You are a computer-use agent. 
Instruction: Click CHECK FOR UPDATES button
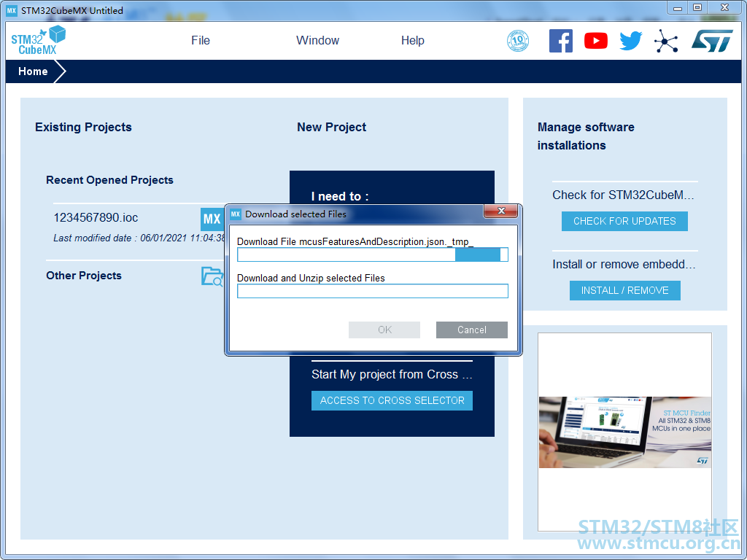624,221
